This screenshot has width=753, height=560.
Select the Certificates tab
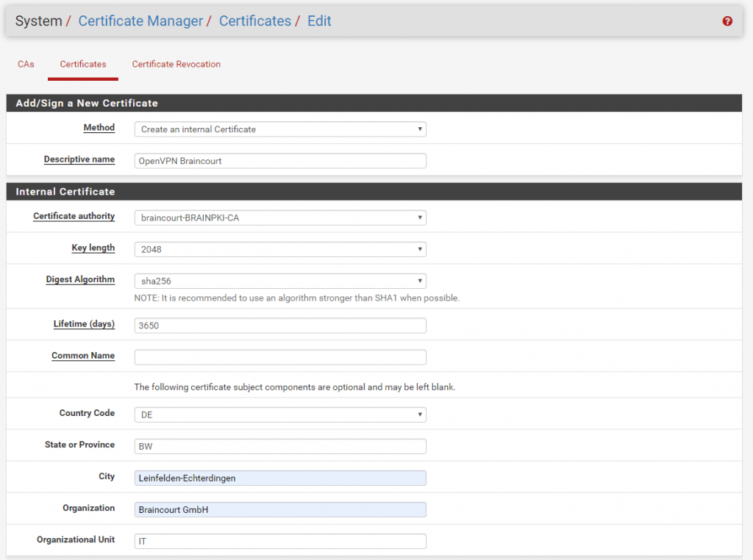coord(83,64)
